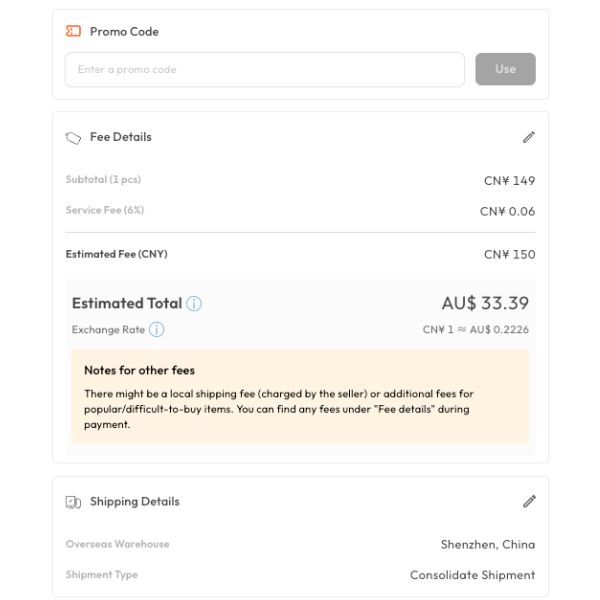Select the Subtotal (1 pcs) label
The width and height of the screenshot is (600, 600).
coord(103,180)
